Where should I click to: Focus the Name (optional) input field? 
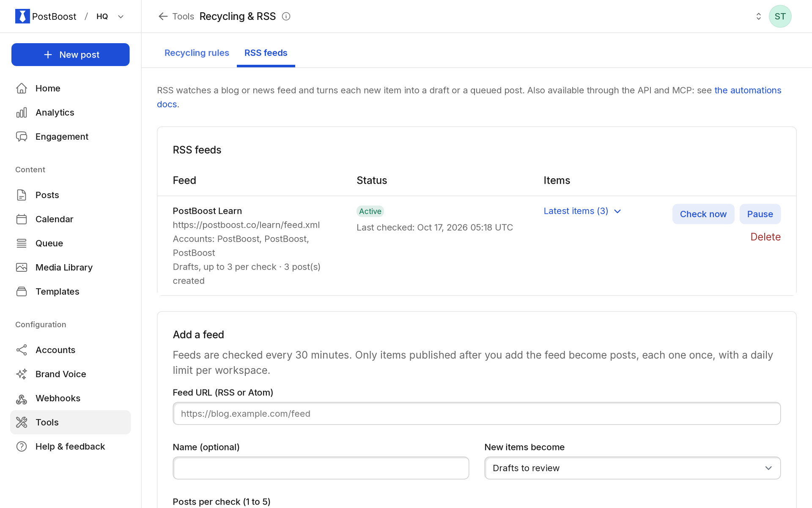click(x=321, y=468)
